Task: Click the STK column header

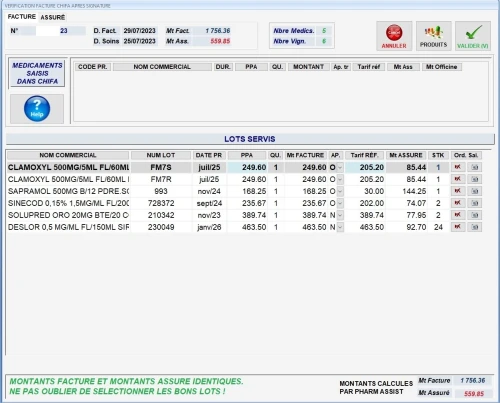Action: click(438, 155)
